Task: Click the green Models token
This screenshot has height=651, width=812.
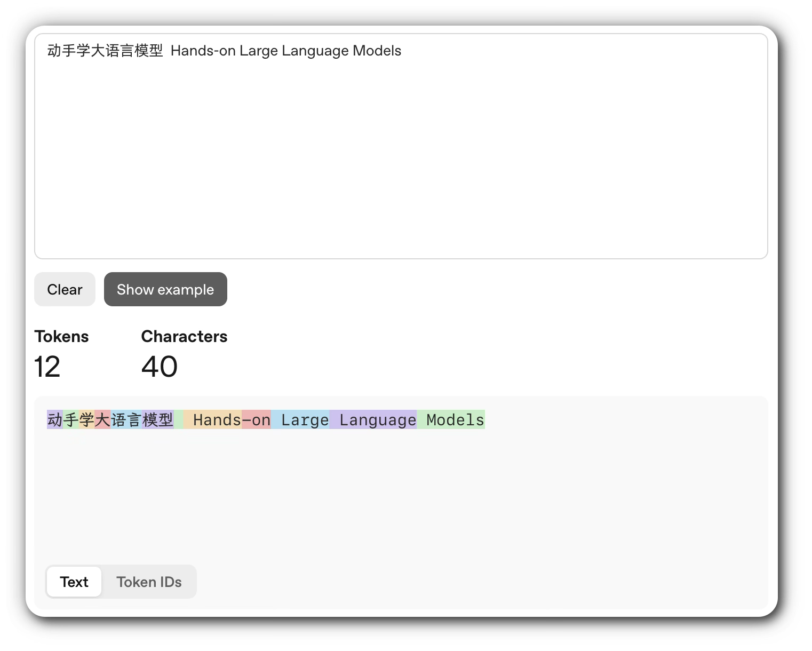Action: (x=451, y=420)
